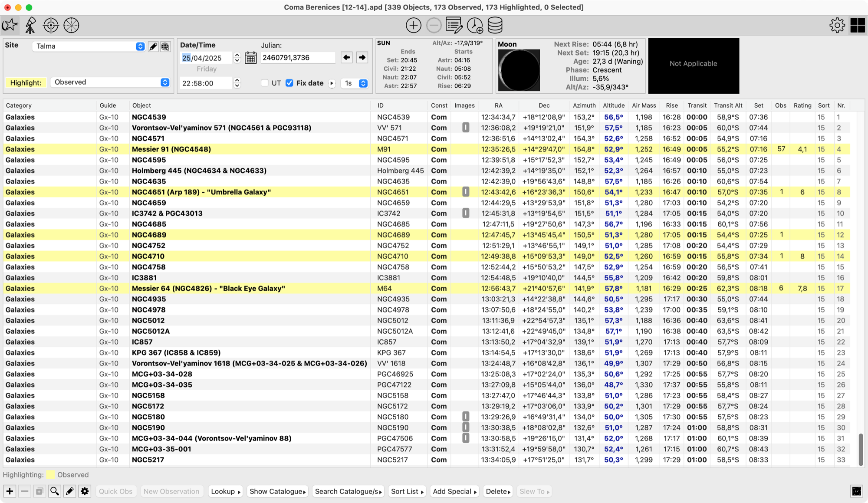Sort by the Air Mass column header
The height and width of the screenshot is (503, 868).
pos(644,105)
